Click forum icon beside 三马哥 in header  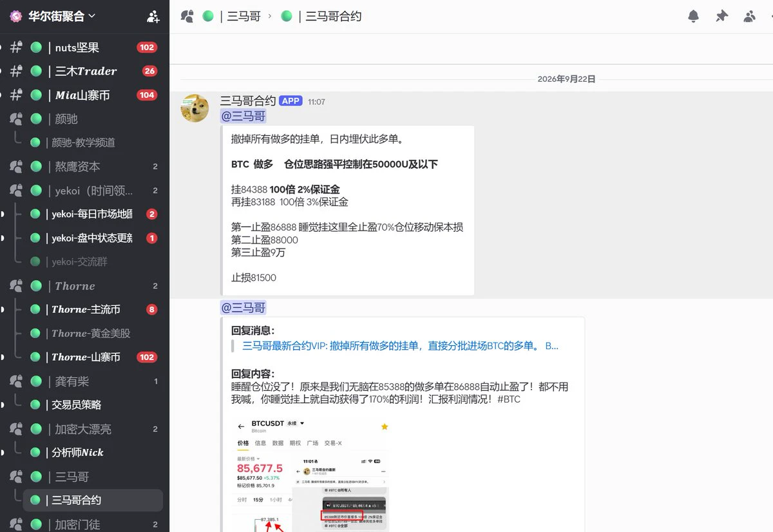187,16
